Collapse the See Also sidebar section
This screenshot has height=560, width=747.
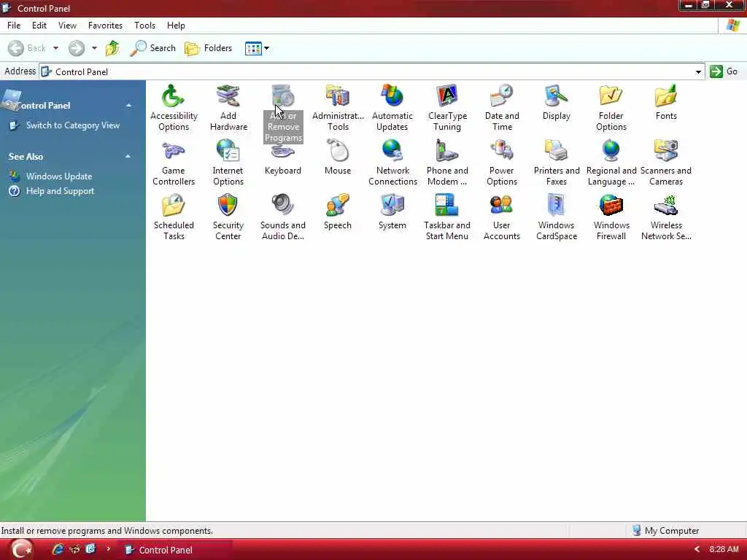tap(128, 156)
